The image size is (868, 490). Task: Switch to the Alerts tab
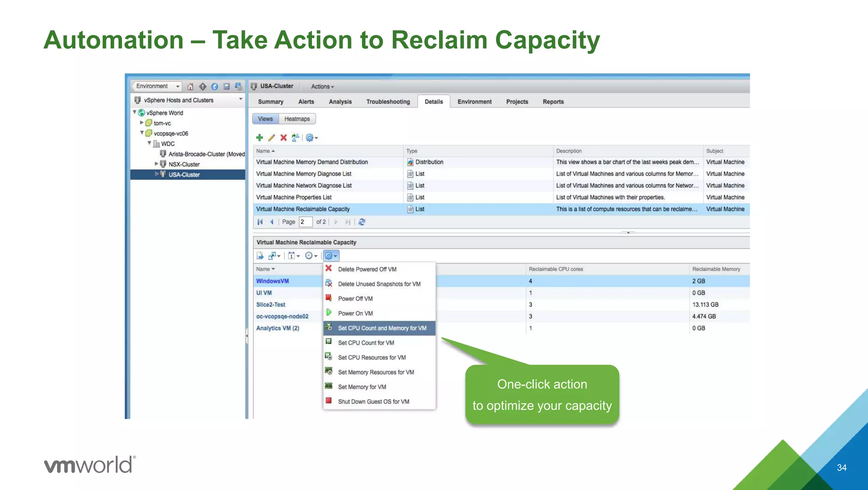(x=306, y=102)
